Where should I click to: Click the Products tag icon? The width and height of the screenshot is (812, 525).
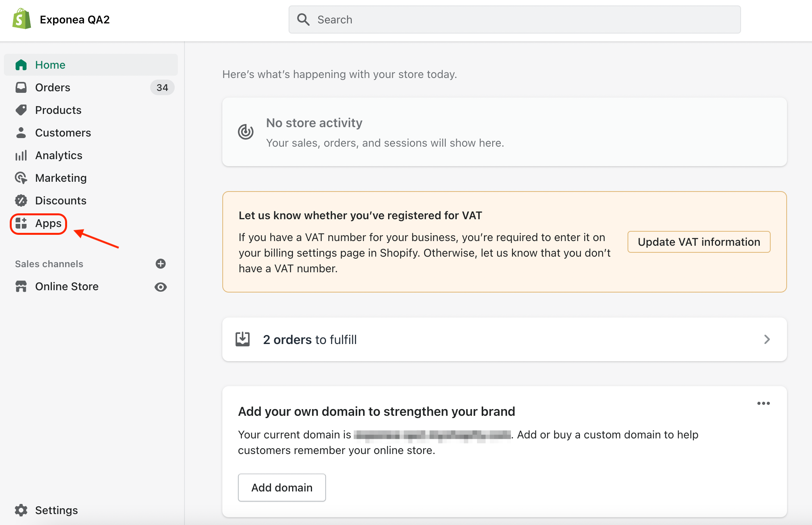click(x=21, y=110)
